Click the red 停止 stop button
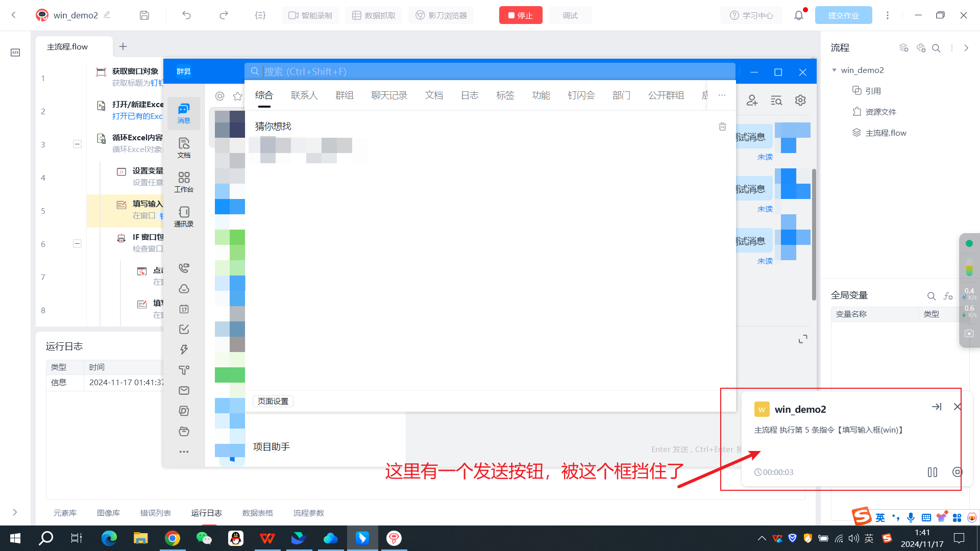The height and width of the screenshot is (551, 980). tap(520, 15)
